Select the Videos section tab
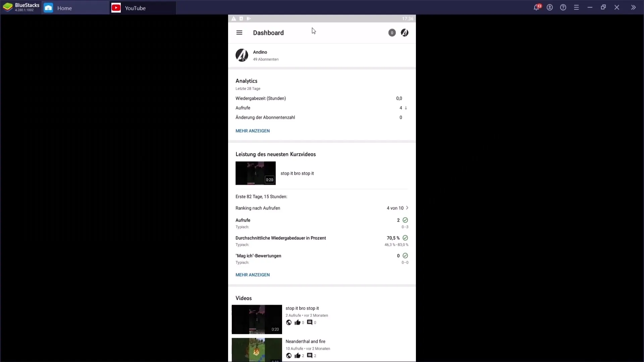The image size is (644, 362). 244,298
